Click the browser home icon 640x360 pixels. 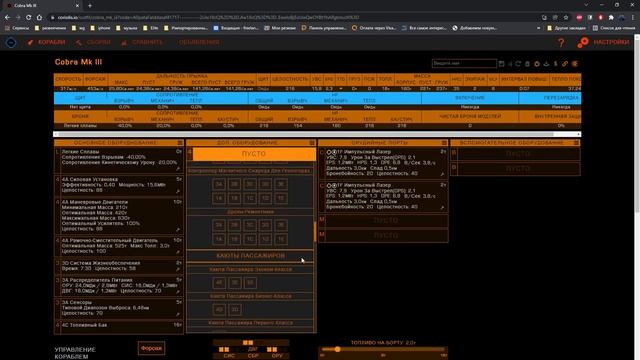(39, 18)
